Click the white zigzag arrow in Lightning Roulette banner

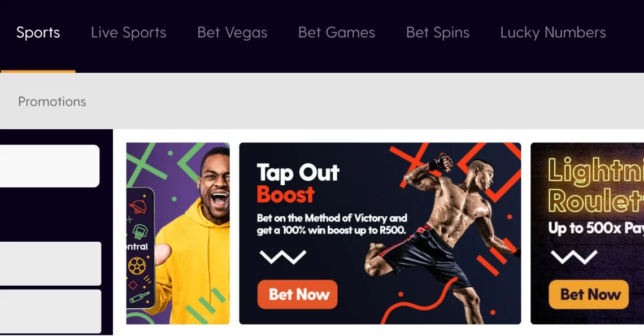point(574,257)
